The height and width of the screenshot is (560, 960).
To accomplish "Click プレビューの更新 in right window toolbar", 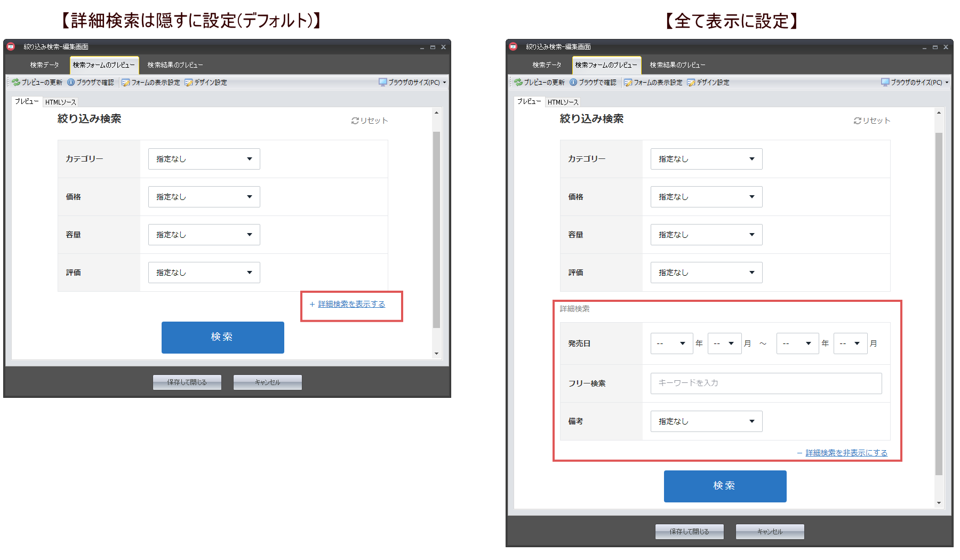I will pos(539,82).
